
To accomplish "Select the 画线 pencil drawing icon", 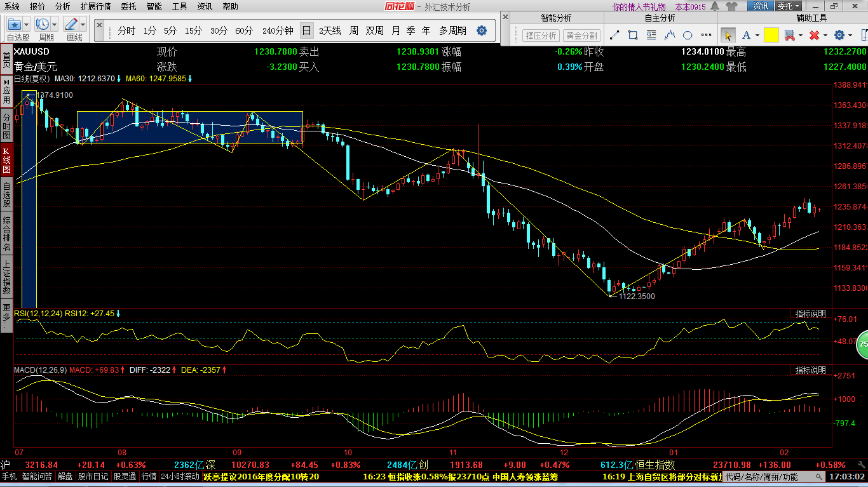I will [71, 24].
